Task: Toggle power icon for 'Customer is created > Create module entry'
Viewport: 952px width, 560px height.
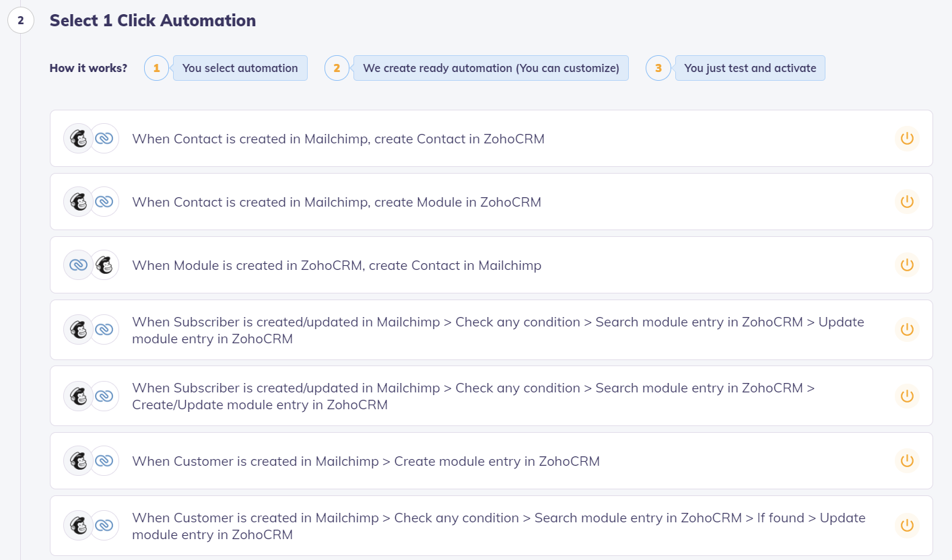Action: (907, 461)
